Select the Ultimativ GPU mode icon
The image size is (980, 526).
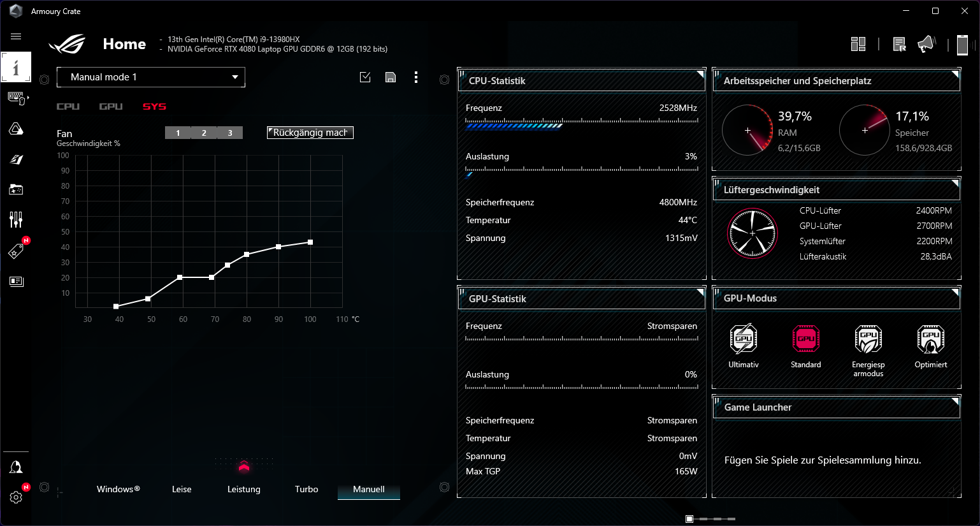tap(743, 339)
